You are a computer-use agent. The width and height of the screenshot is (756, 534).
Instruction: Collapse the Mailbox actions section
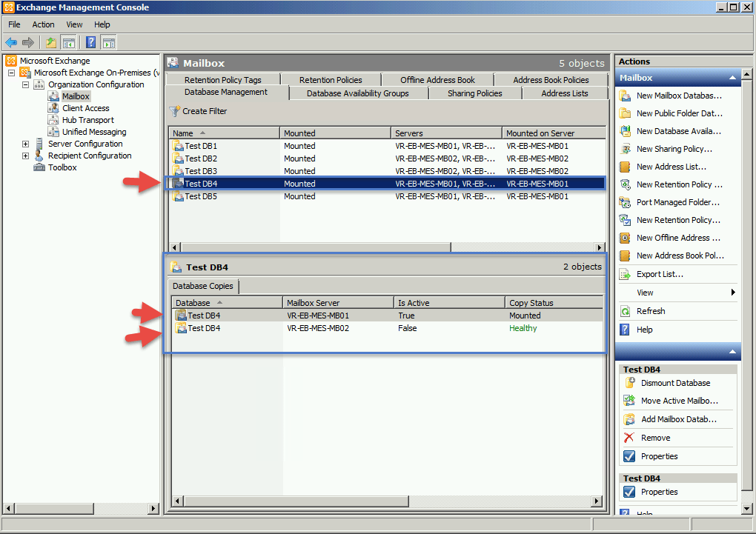732,78
